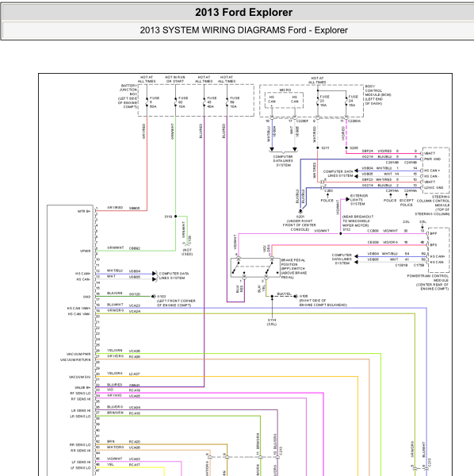This screenshot has width=474, height=476.
Task: Click the 'S112' splice label
Action: click(x=346, y=229)
